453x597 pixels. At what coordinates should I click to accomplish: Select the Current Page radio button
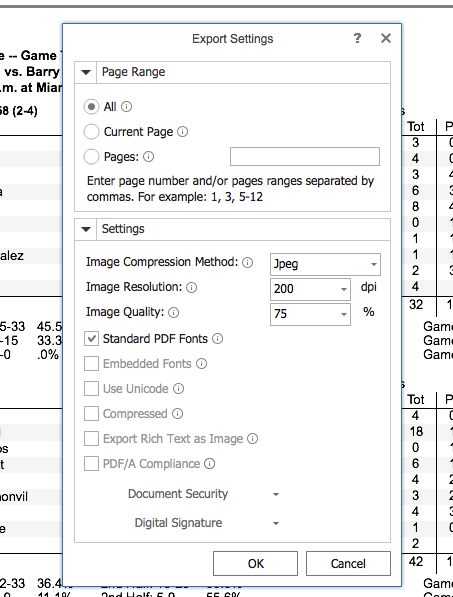coord(91,132)
